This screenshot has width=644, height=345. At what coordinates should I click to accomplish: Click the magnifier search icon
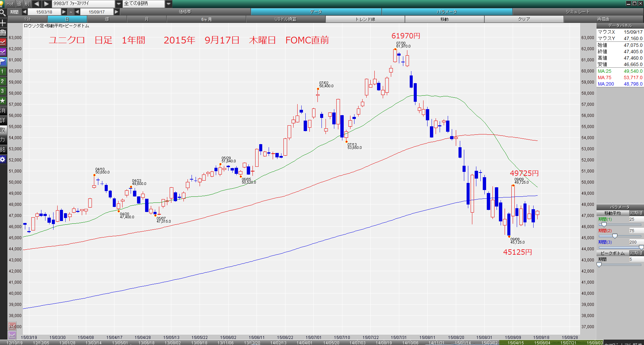tap(3, 13)
